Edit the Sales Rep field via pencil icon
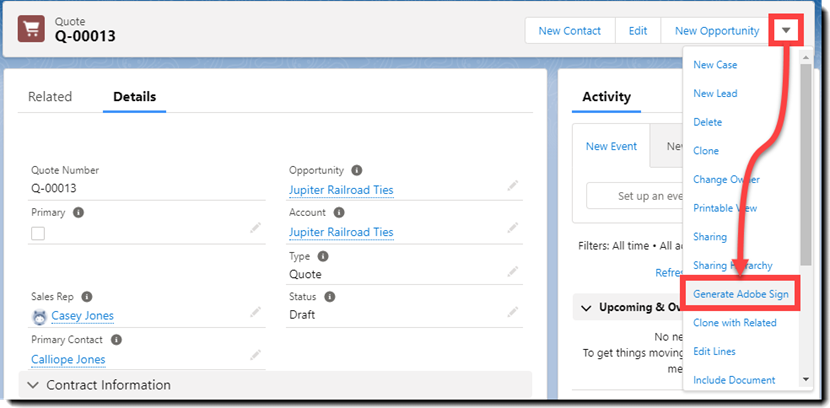This screenshot has height=408, width=830. tap(256, 312)
